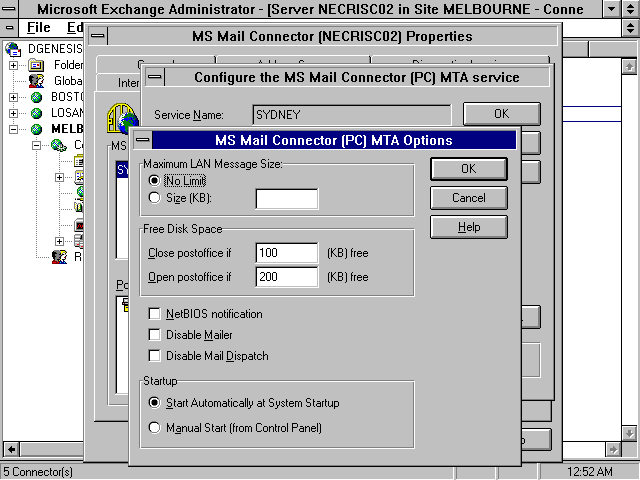Expand the BOSTON site node
The width and height of the screenshot is (640, 480).
pyautogui.click(x=13, y=97)
